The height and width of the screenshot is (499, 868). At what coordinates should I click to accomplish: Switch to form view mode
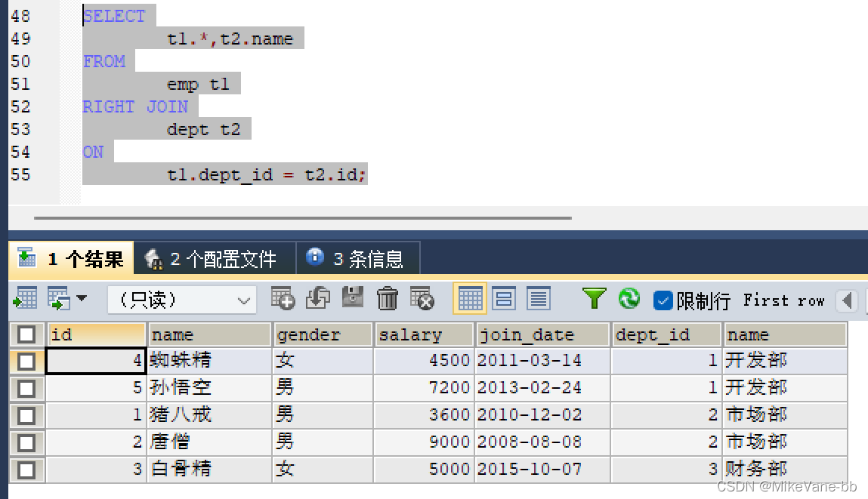pyautogui.click(x=504, y=299)
